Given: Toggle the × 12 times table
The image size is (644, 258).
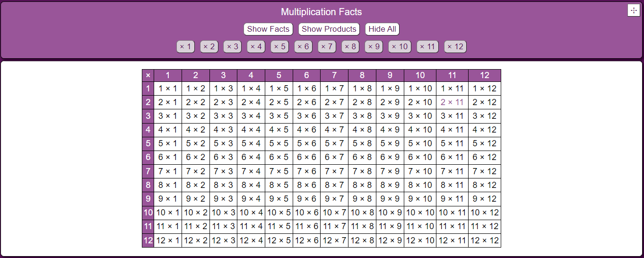Looking at the screenshot, I should (x=455, y=46).
